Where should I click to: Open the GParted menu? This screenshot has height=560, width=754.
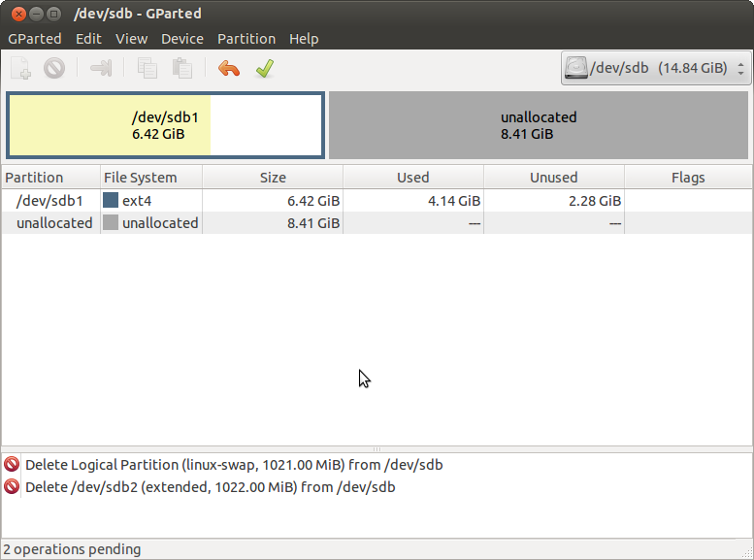point(34,39)
